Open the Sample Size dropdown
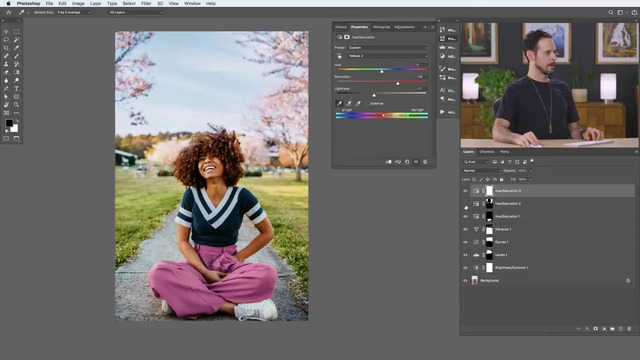Viewport: 640px width, 360px height. (x=73, y=13)
